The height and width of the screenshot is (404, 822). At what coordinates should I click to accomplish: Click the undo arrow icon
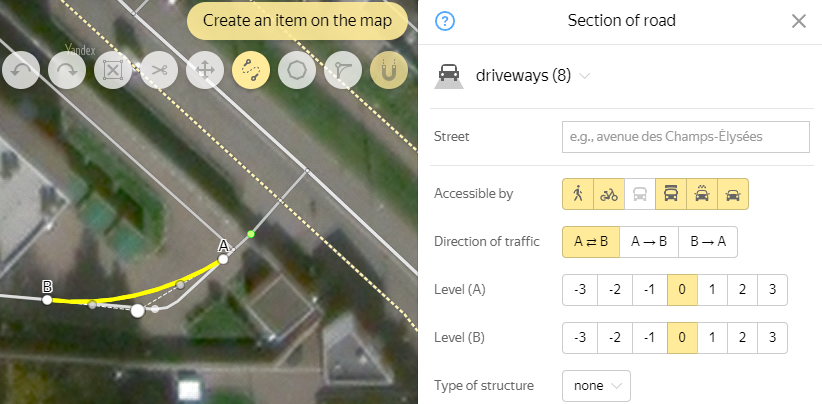click(21, 71)
